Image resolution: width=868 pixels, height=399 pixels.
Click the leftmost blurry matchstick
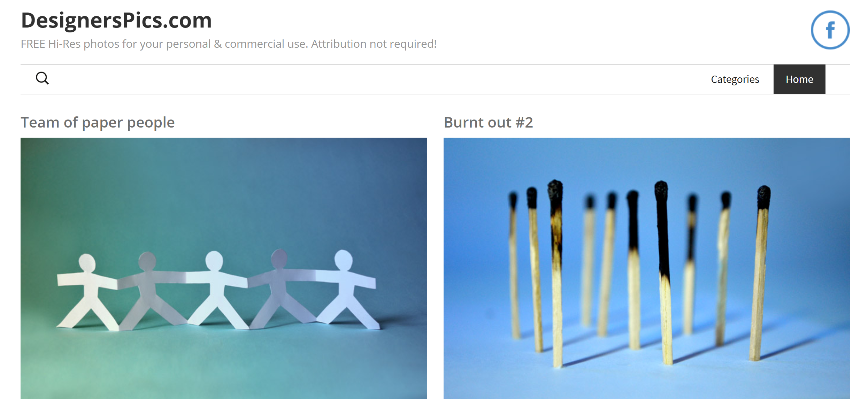(x=514, y=265)
